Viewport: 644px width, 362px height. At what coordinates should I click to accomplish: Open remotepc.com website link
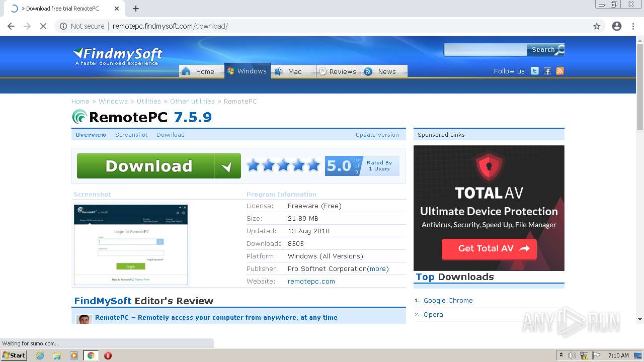click(311, 281)
